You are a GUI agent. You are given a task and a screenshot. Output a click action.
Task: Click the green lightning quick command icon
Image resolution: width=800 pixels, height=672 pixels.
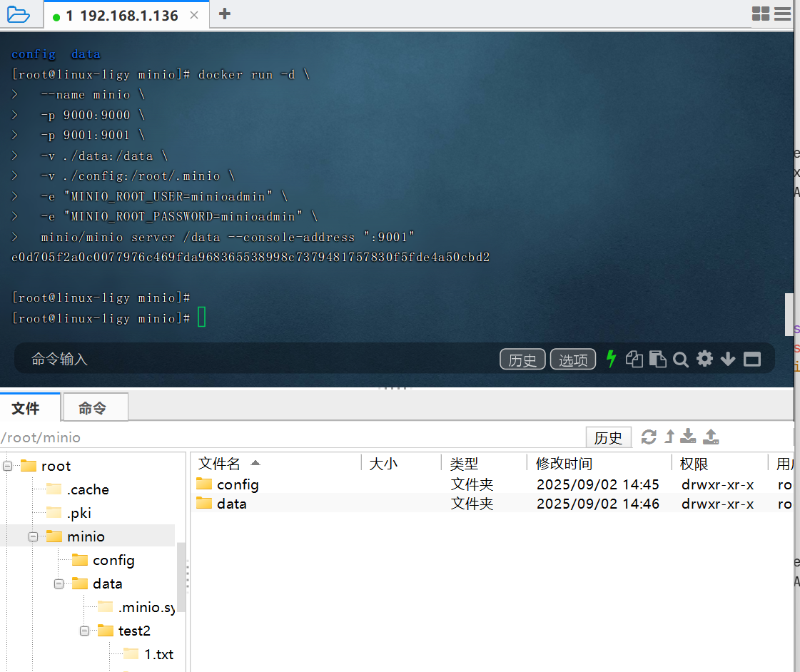coord(611,359)
